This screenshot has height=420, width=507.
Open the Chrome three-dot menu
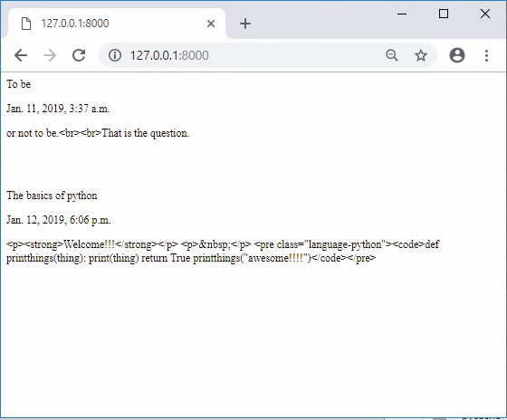(486, 55)
